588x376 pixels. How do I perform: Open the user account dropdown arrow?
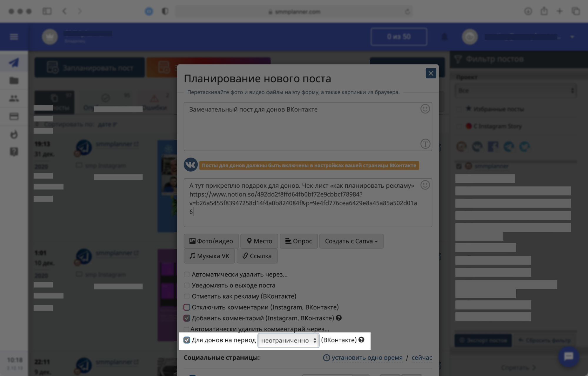[572, 37]
